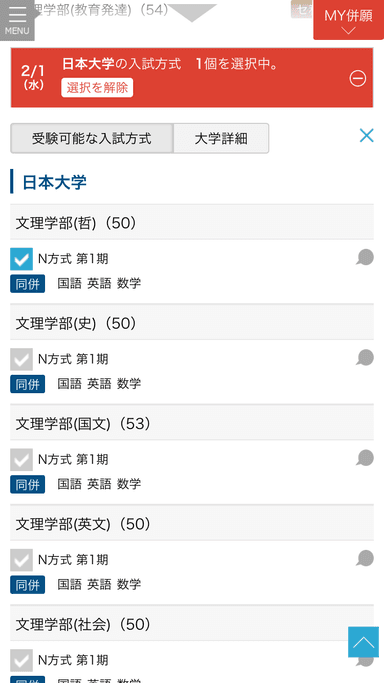Click the blue back-to-top arrow button
Screen dimensions: 384x683
click(363, 642)
